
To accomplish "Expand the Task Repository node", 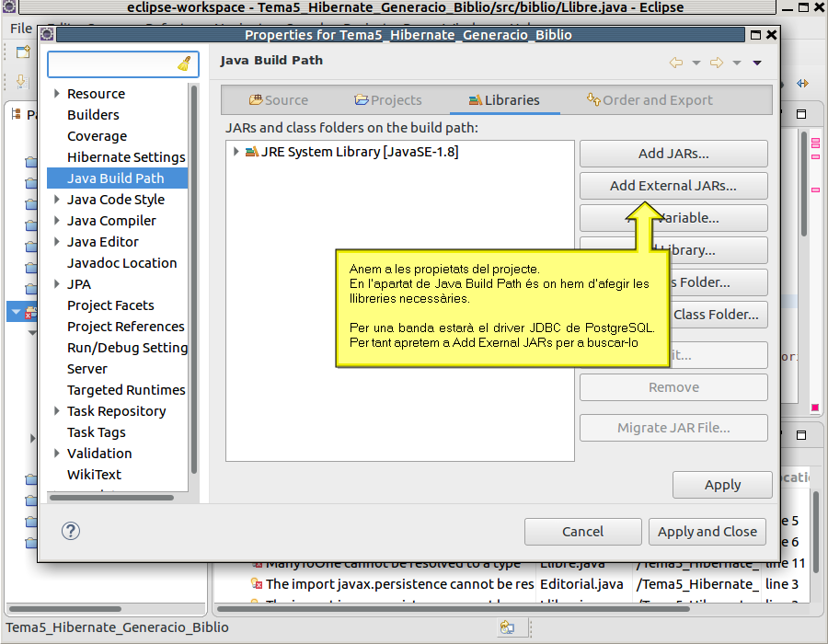I will point(56,410).
